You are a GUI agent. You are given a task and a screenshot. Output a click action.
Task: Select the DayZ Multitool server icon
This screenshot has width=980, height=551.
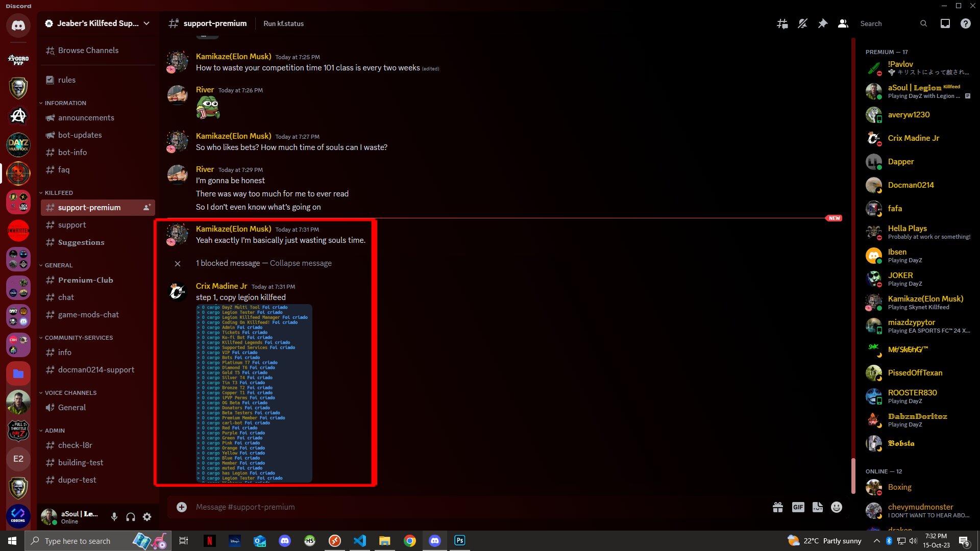coord(18,145)
